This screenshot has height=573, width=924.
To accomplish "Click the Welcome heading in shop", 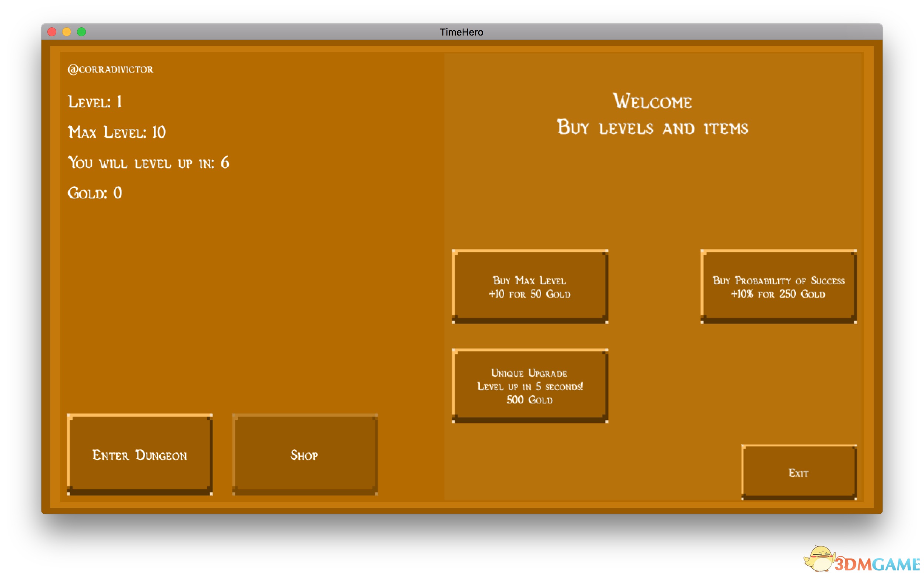I will click(652, 101).
